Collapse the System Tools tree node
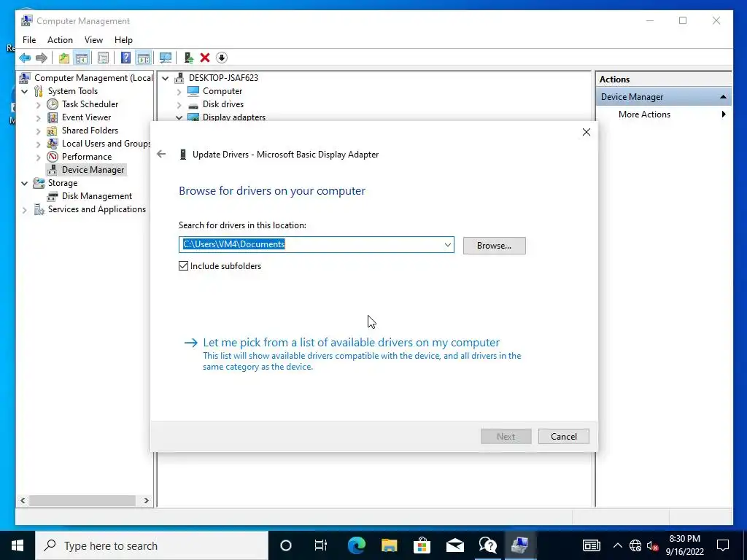Image resolution: width=747 pixels, height=560 pixels. (x=25, y=91)
